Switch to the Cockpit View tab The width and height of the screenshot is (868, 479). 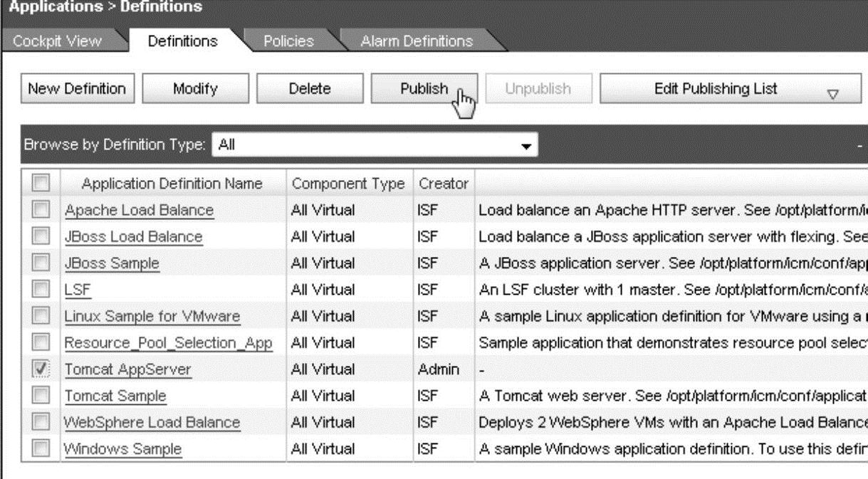58,41
